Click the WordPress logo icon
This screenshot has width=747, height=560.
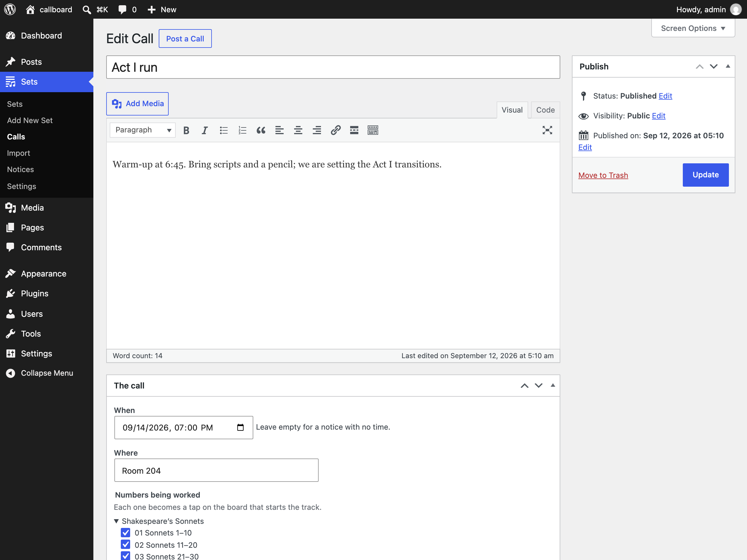[x=10, y=9]
